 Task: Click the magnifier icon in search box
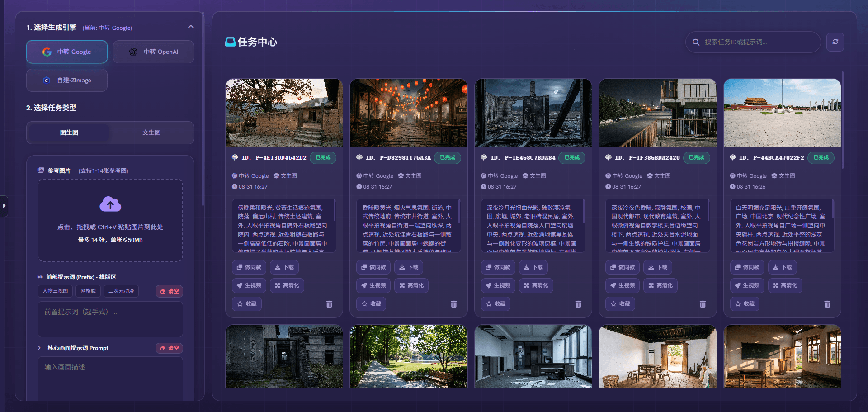coord(696,42)
